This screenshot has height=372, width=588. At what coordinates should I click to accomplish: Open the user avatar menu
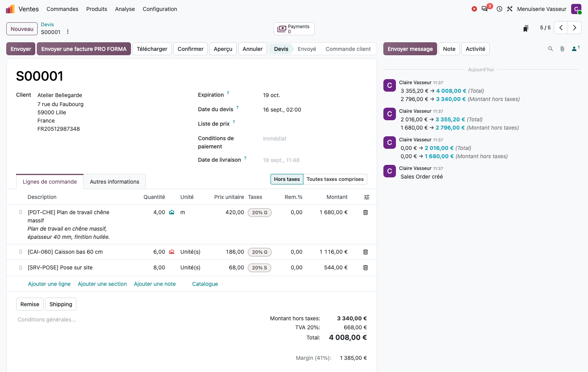pos(576,9)
